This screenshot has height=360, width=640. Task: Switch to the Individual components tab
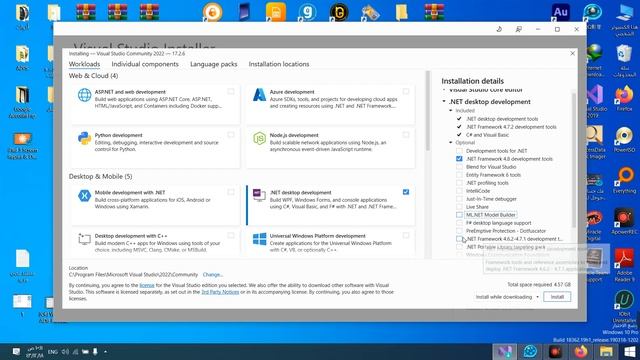pos(145,64)
